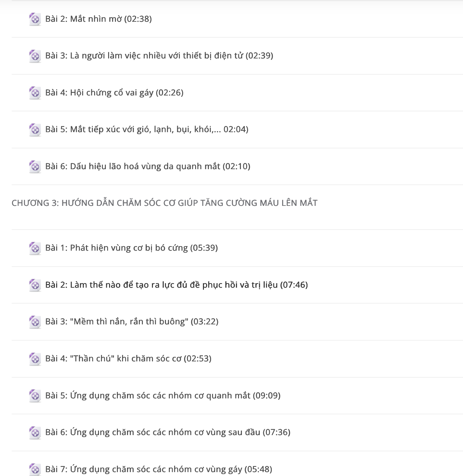The height and width of the screenshot is (476, 463).
Task: Open lesson Là người làm việc nhiều với thiết bị điện tử
Action: point(159,56)
